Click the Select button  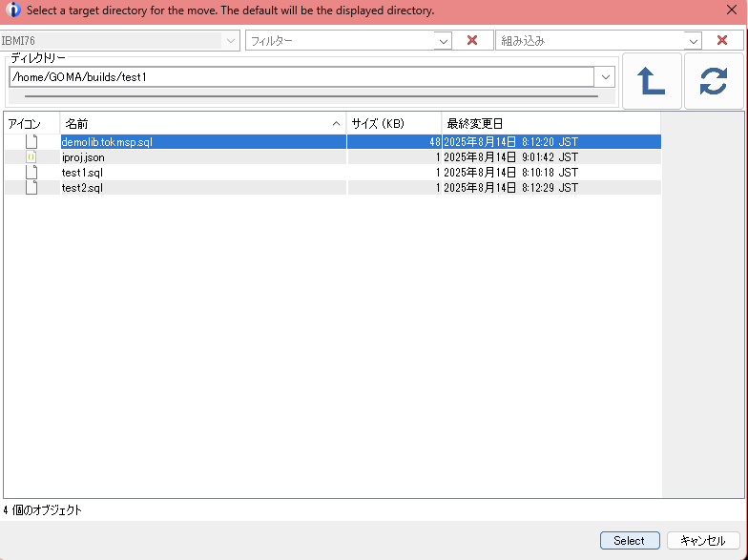tap(630, 540)
